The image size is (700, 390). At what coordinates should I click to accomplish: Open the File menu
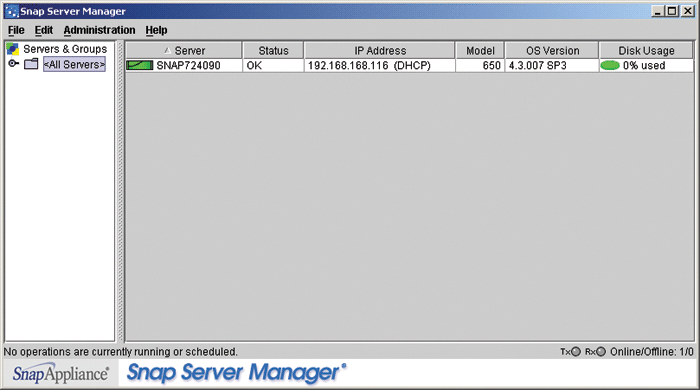pos(16,30)
